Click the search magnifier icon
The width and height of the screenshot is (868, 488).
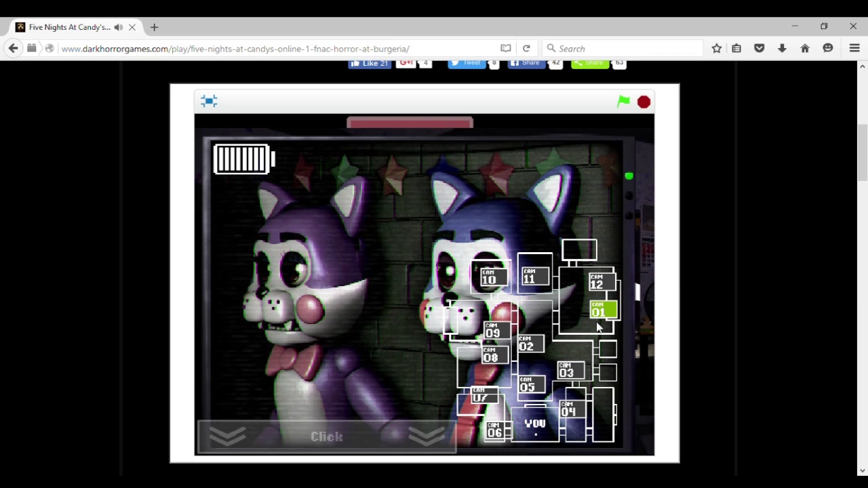coord(551,48)
